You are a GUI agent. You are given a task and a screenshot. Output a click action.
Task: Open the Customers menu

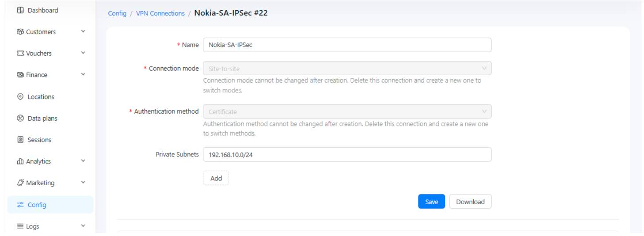point(50,32)
